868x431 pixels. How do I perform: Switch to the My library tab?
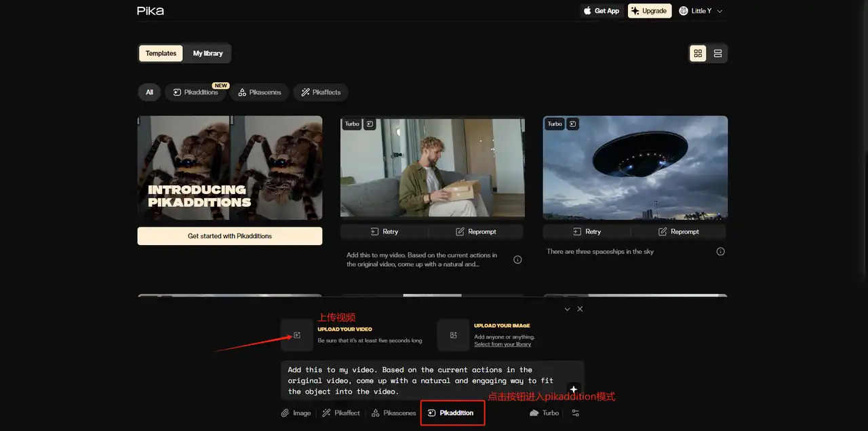pos(208,54)
